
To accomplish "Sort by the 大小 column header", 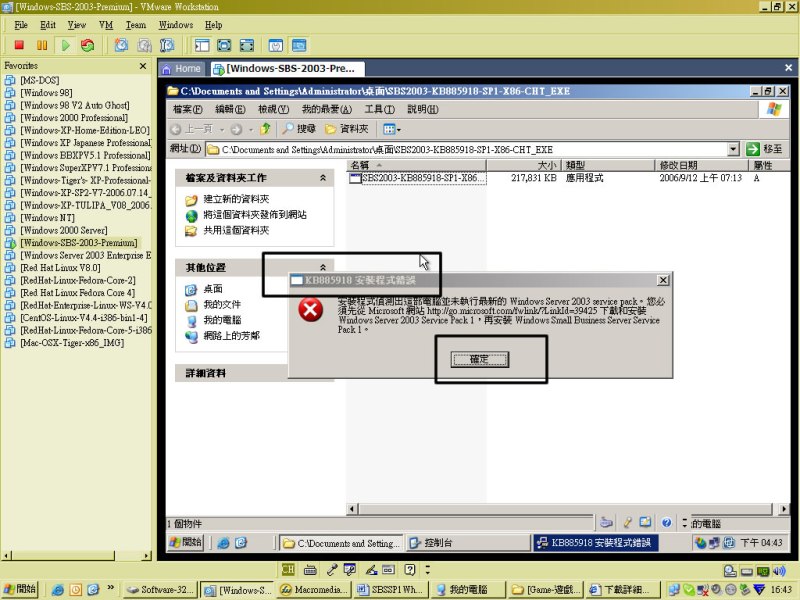I will (x=523, y=165).
